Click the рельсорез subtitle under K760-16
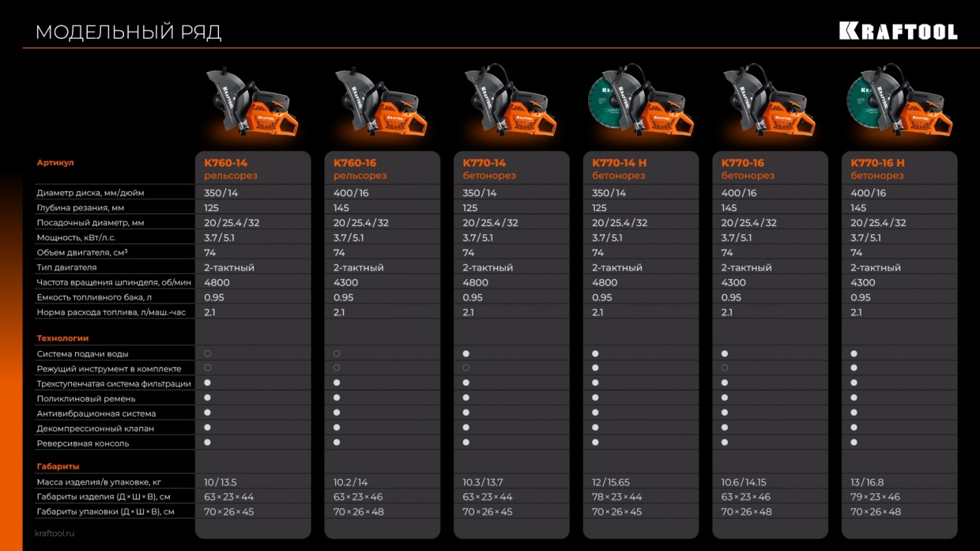 (360, 175)
